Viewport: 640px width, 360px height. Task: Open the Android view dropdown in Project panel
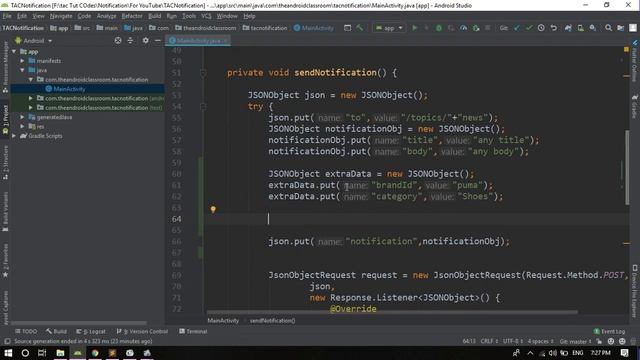pyautogui.click(x=34, y=40)
